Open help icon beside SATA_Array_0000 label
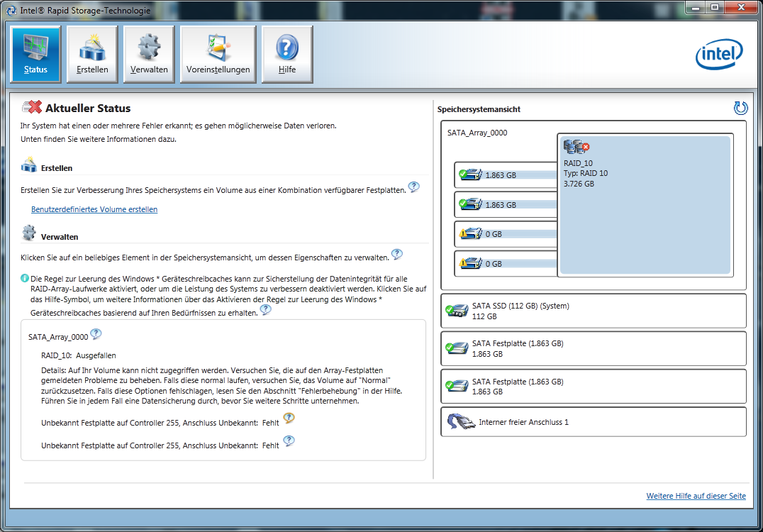 click(x=96, y=334)
